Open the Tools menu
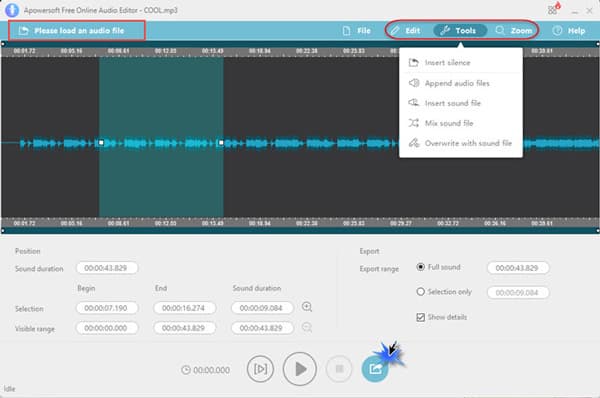Image resolution: width=600 pixels, height=398 pixels. click(x=460, y=31)
